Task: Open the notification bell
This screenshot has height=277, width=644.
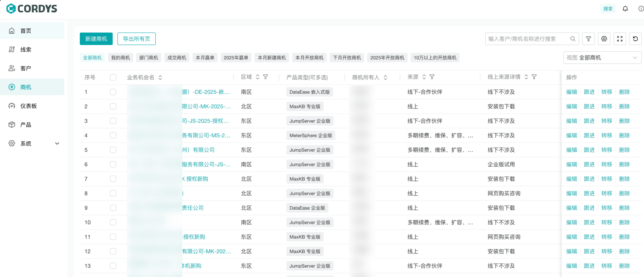Action: pyautogui.click(x=625, y=9)
